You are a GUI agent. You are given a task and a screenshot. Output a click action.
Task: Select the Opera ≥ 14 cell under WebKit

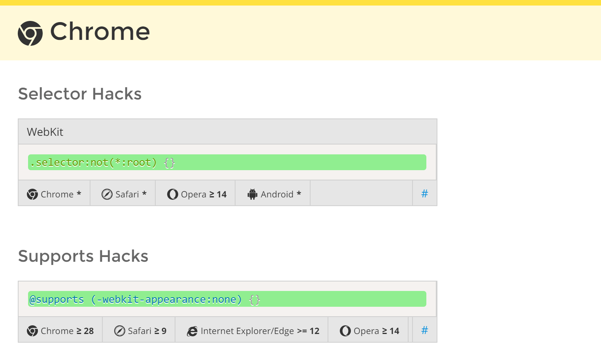point(196,194)
